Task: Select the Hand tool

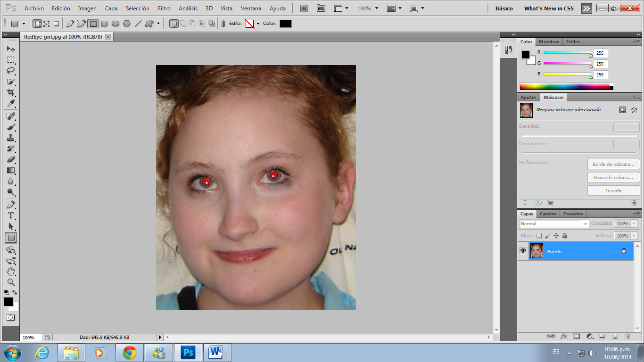Action: [x=11, y=271]
